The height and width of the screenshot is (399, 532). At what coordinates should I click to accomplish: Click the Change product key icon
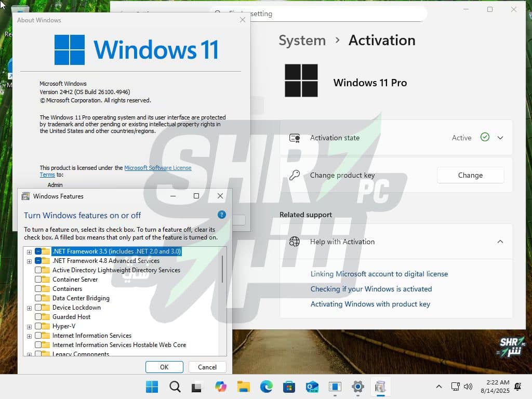pyautogui.click(x=295, y=175)
